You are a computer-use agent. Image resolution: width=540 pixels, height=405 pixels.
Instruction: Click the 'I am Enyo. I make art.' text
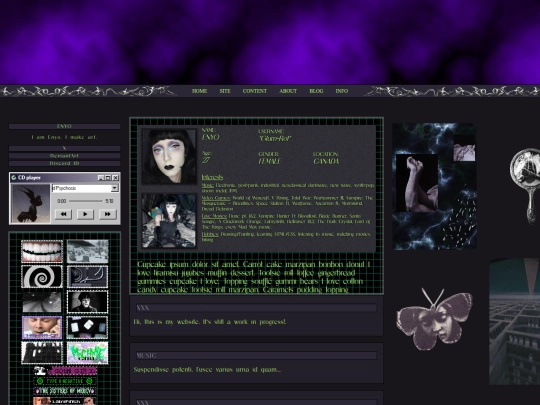click(x=64, y=137)
